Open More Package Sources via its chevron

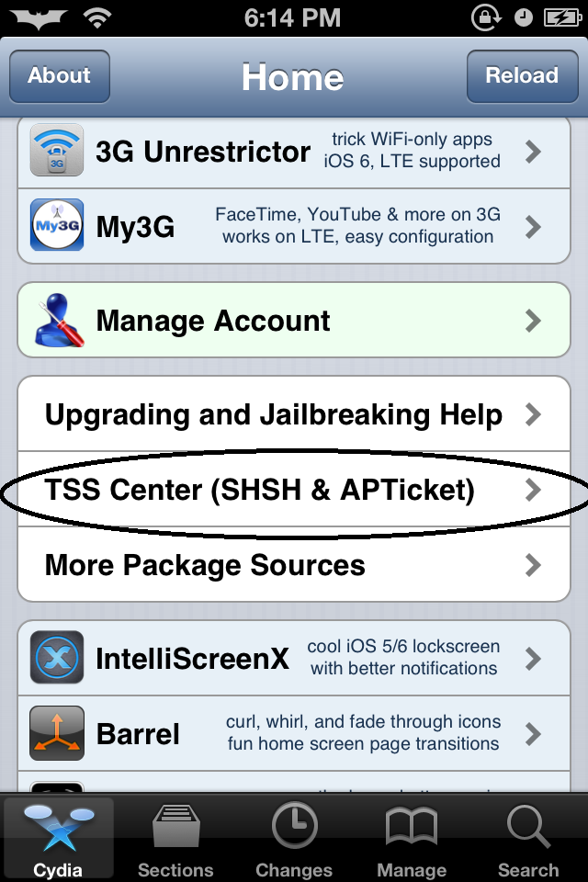(532, 564)
